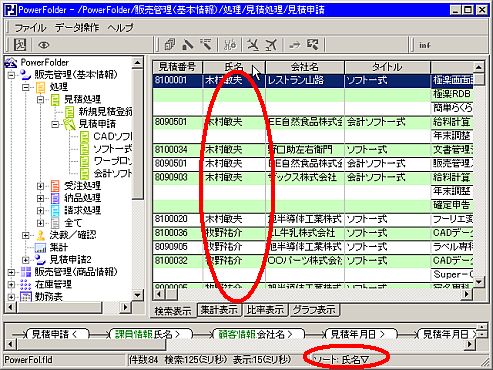Image resolution: width=493 pixels, height=370 pixels.
Task: Click the magnifier search window toolbar icon
Action: point(313,44)
